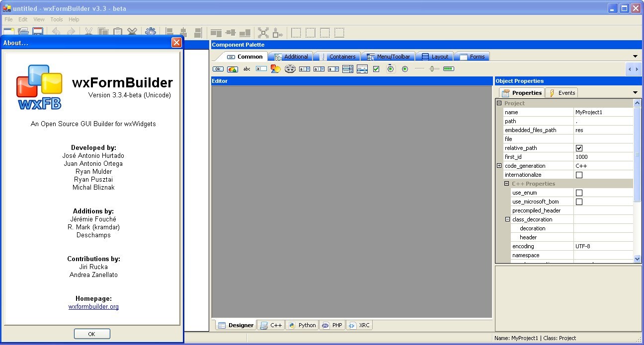This screenshot has width=644, height=345.
Task: Pick the wxGauge progress bar component
Action: (x=449, y=69)
